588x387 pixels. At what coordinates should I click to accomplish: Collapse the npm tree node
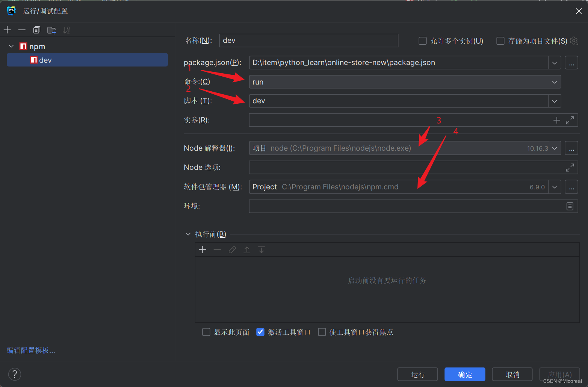11,46
